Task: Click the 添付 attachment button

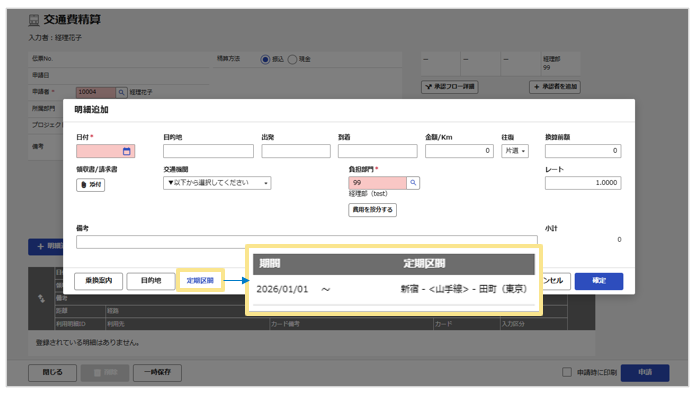Action: (x=91, y=185)
